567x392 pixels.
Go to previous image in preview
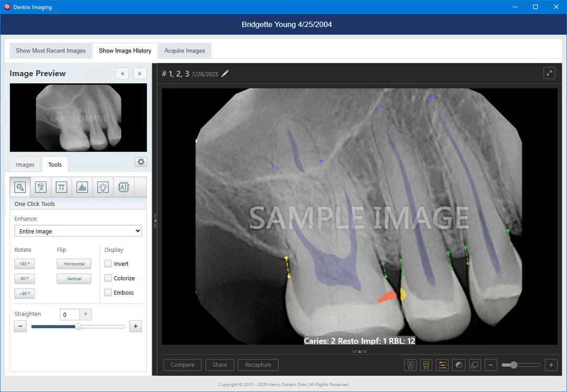122,73
